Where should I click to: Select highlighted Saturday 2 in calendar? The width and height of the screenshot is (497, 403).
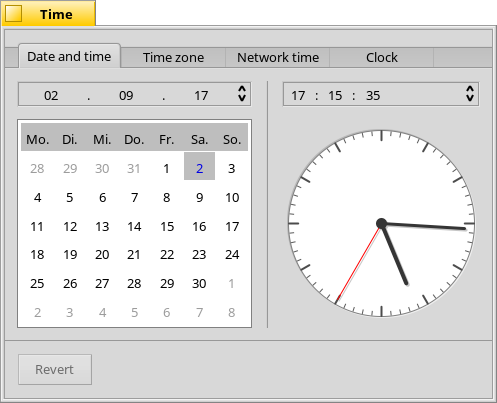[199, 166]
